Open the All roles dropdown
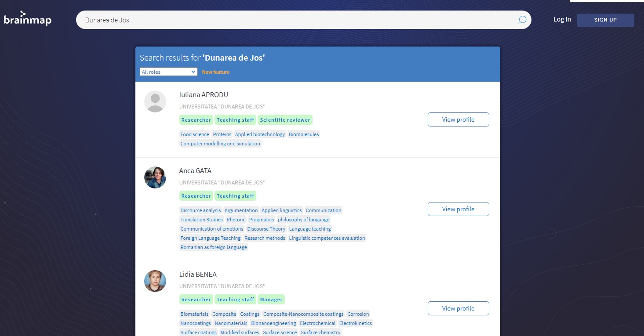644x336 pixels. point(169,72)
